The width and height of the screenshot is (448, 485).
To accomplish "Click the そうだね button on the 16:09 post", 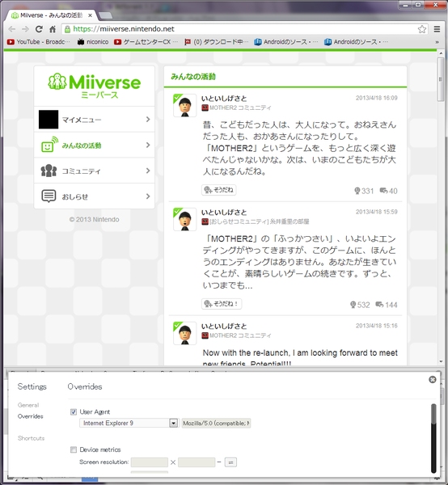I will coord(218,190).
